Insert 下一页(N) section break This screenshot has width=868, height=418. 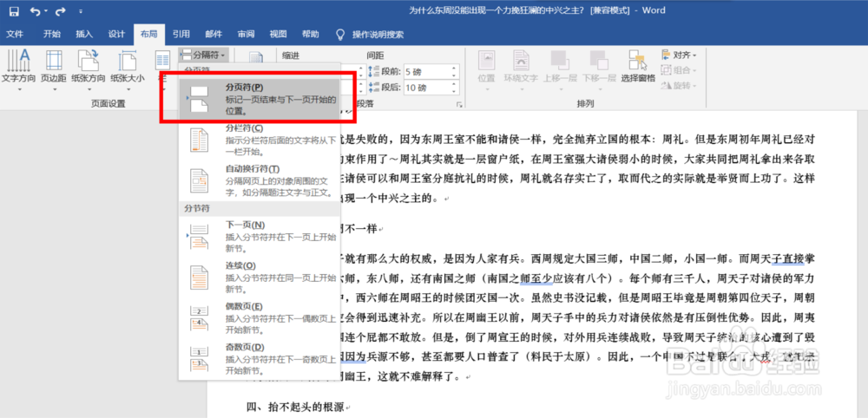coord(259,237)
